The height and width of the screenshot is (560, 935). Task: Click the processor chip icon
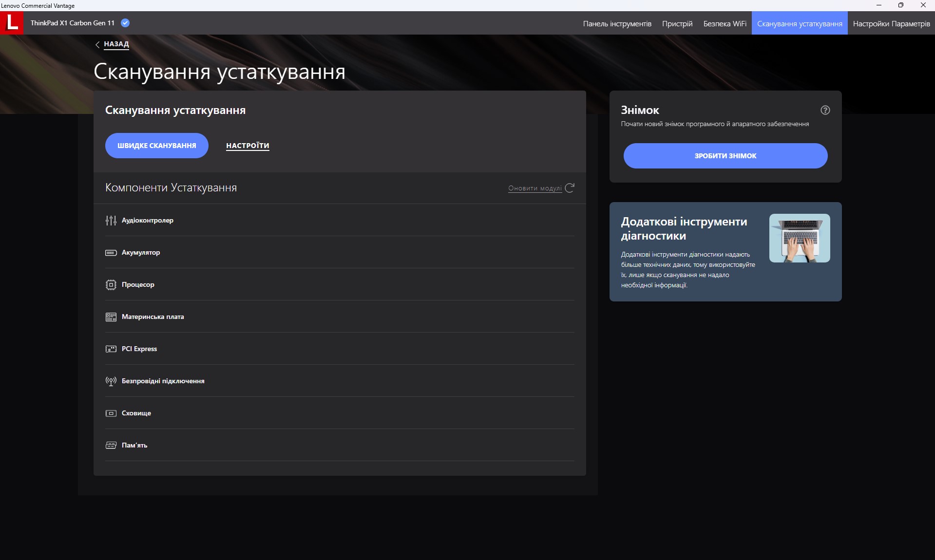111,285
